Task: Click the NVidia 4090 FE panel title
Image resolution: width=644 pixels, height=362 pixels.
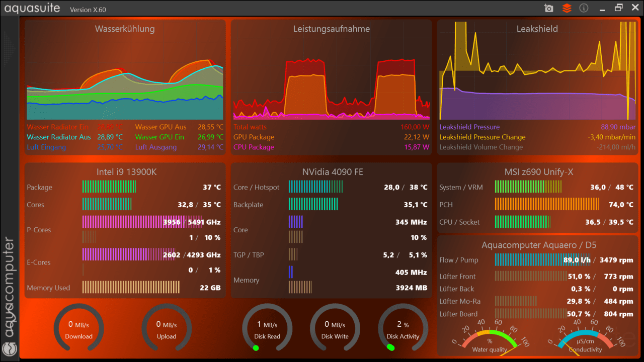Action: [333, 172]
